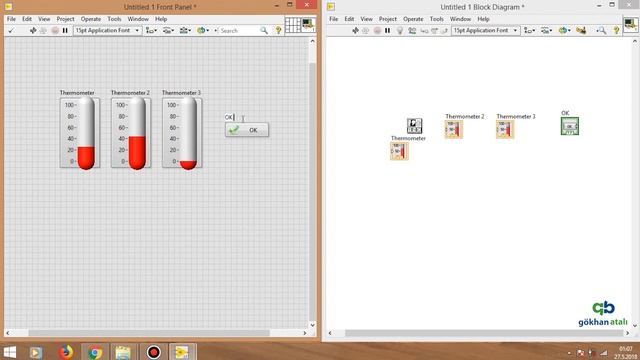640x360 pixels.
Task: Click the Run arrow in the Front Panel toolbar
Action: (33, 31)
